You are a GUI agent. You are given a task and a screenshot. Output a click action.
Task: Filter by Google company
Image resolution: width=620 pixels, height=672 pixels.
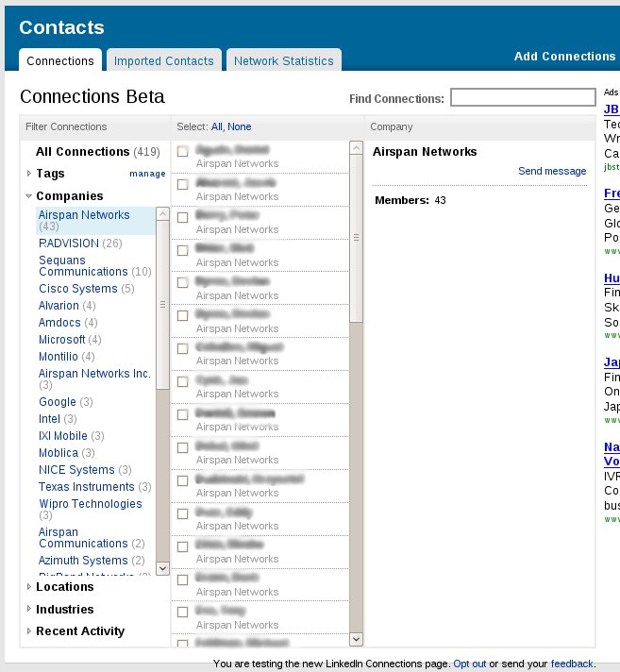click(x=65, y=401)
